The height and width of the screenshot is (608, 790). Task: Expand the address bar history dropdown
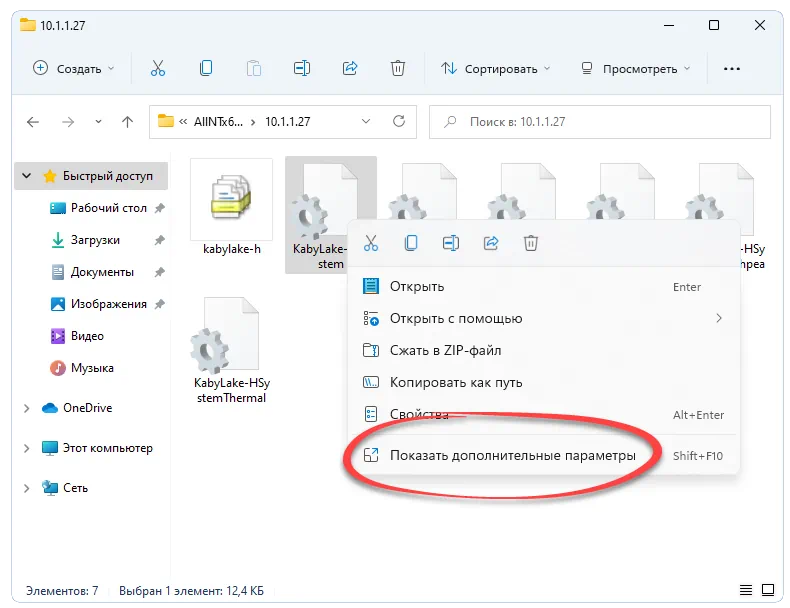[366, 121]
